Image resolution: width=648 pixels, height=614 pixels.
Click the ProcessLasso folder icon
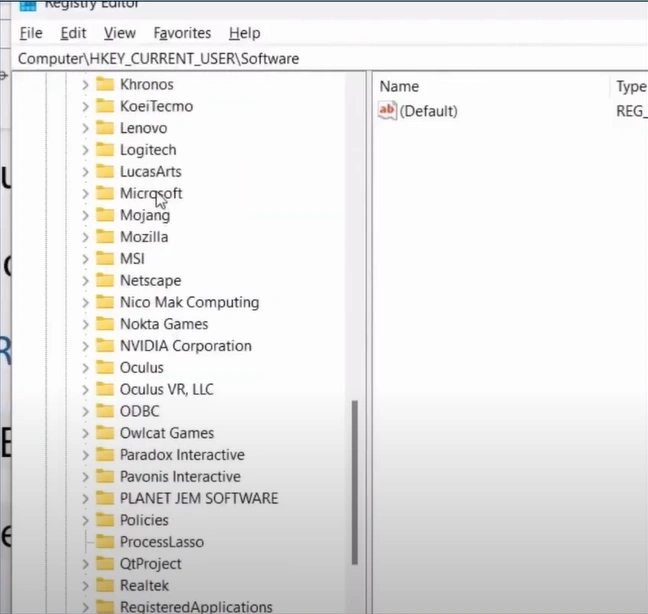[x=105, y=541]
